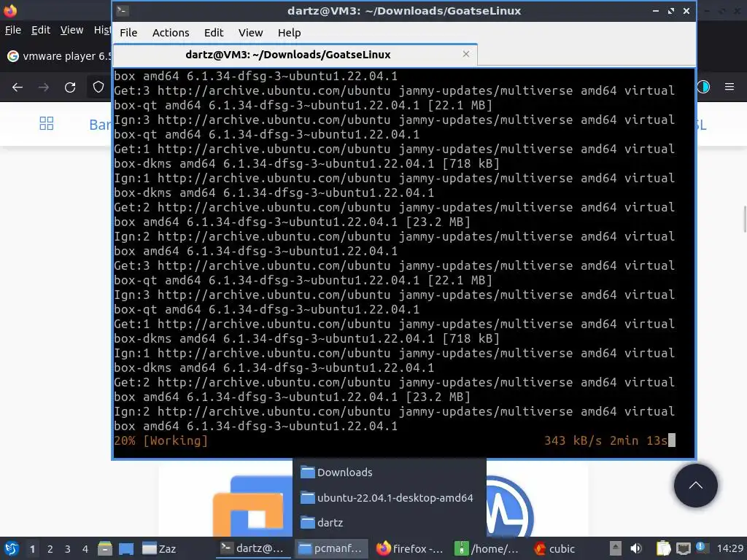Click the removable media eject tray icon

[616, 548]
